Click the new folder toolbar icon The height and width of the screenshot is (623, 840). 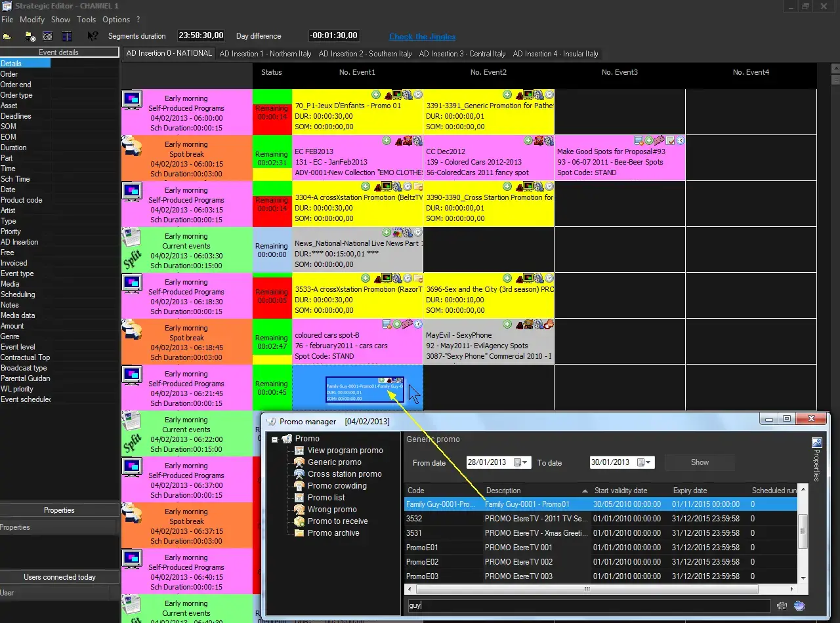point(30,36)
